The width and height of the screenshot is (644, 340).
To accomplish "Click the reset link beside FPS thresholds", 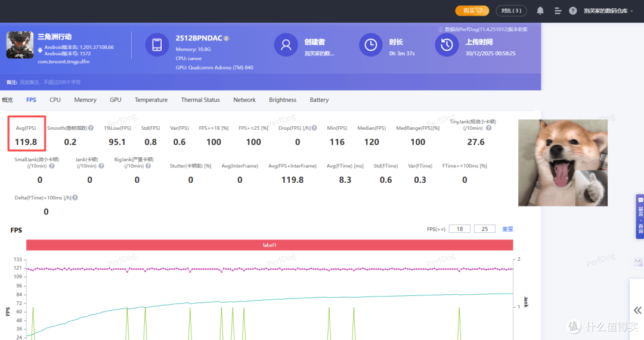I will coord(507,229).
